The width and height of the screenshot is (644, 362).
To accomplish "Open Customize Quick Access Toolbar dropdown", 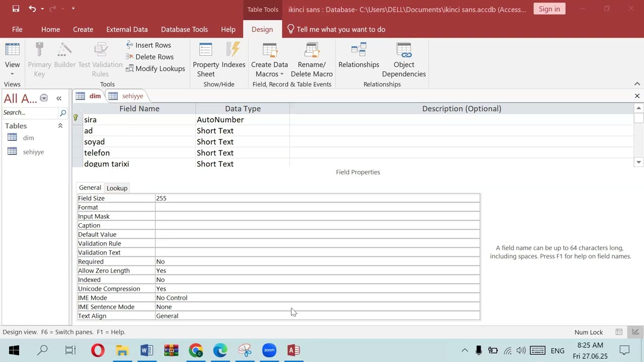I will (73, 9).
